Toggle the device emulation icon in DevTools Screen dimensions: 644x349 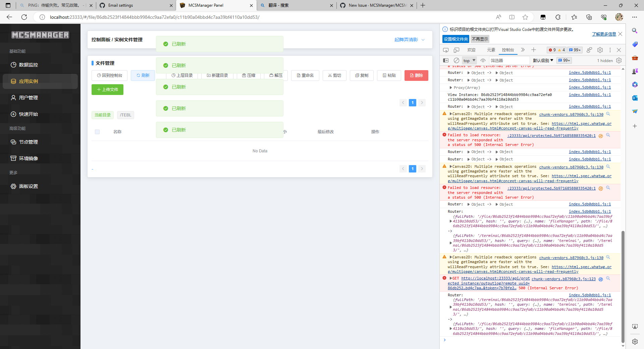pos(457,50)
